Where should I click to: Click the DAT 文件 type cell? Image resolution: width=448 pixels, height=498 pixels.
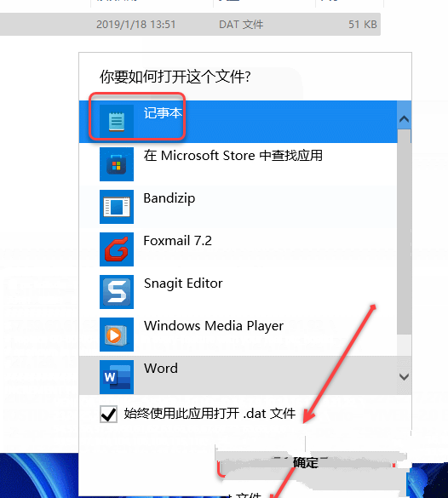pos(241,25)
